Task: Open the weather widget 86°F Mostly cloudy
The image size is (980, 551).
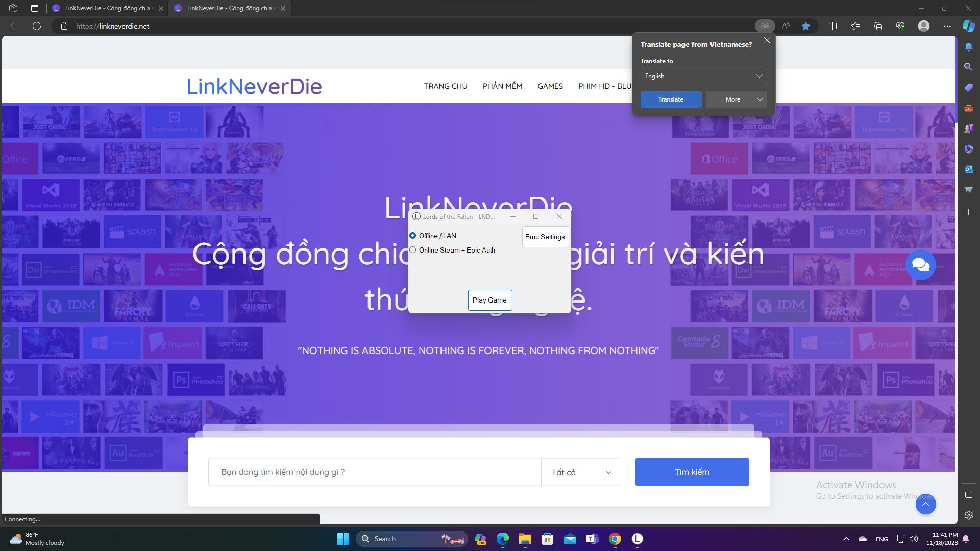Action: coord(38,539)
